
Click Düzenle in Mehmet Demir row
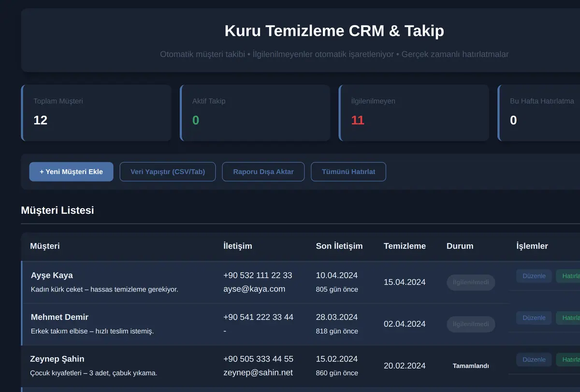(534, 318)
